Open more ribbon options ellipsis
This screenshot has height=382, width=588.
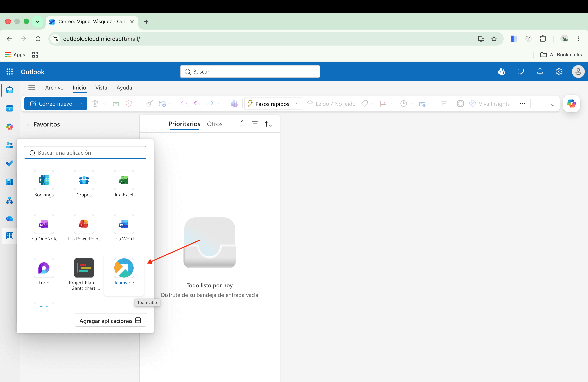click(522, 104)
